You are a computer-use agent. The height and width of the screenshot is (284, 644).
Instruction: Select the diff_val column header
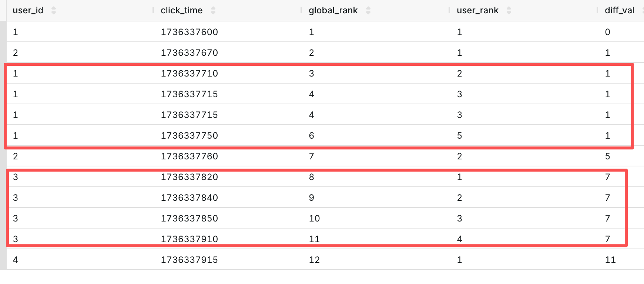point(619,10)
